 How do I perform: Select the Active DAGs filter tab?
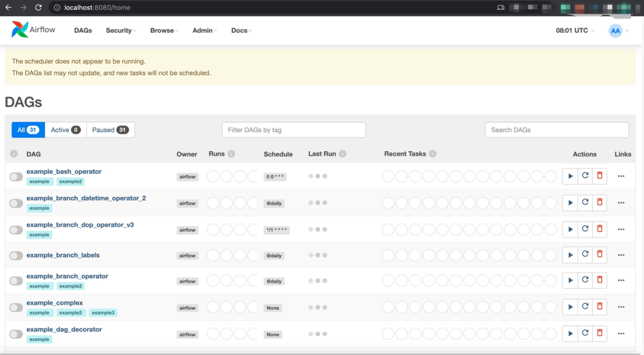[x=66, y=130]
